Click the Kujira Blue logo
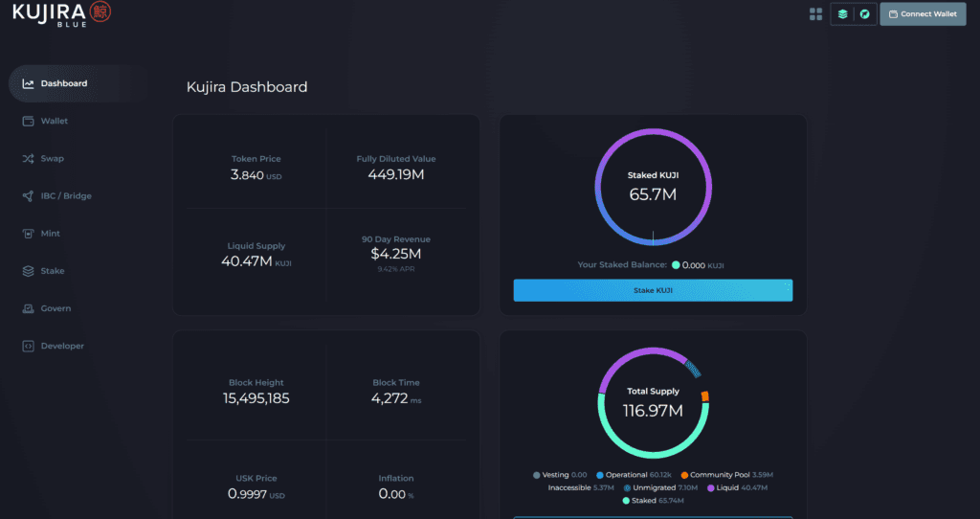The height and width of the screenshot is (519, 980). coord(61,13)
